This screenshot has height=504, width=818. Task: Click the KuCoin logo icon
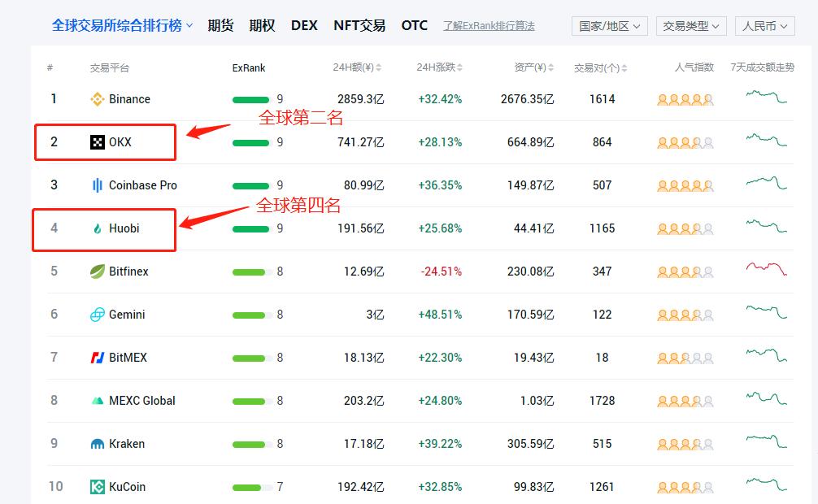pos(98,487)
